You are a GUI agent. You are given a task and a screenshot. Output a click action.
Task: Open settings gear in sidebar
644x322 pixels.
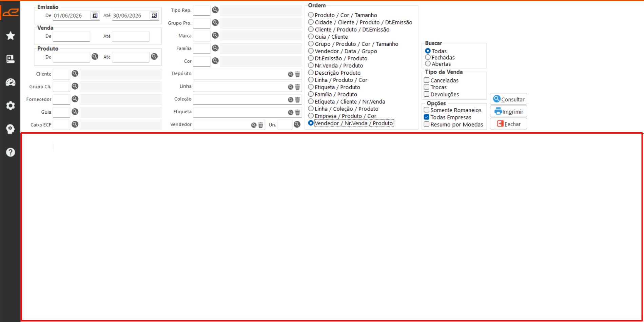tap(11, 106)
